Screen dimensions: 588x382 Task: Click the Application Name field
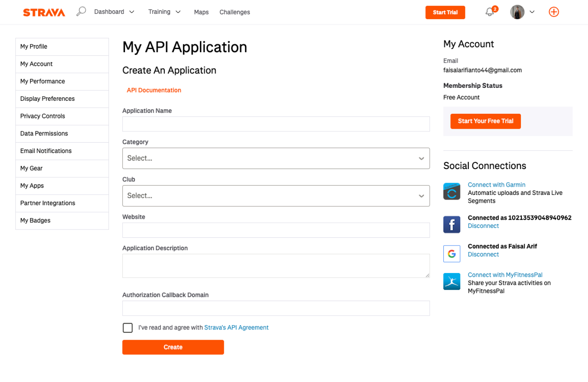pyautogui.click(x=276, y=124)
